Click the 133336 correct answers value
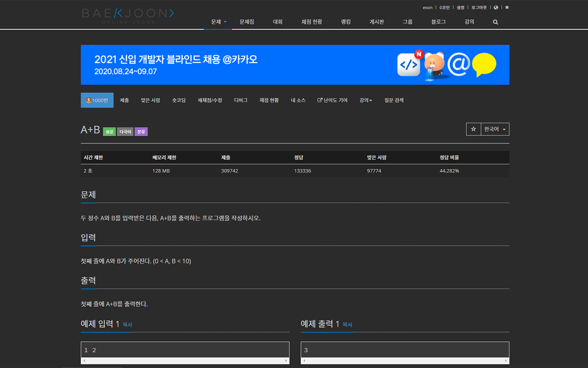588x368 pixels. [x=303, y=171]
